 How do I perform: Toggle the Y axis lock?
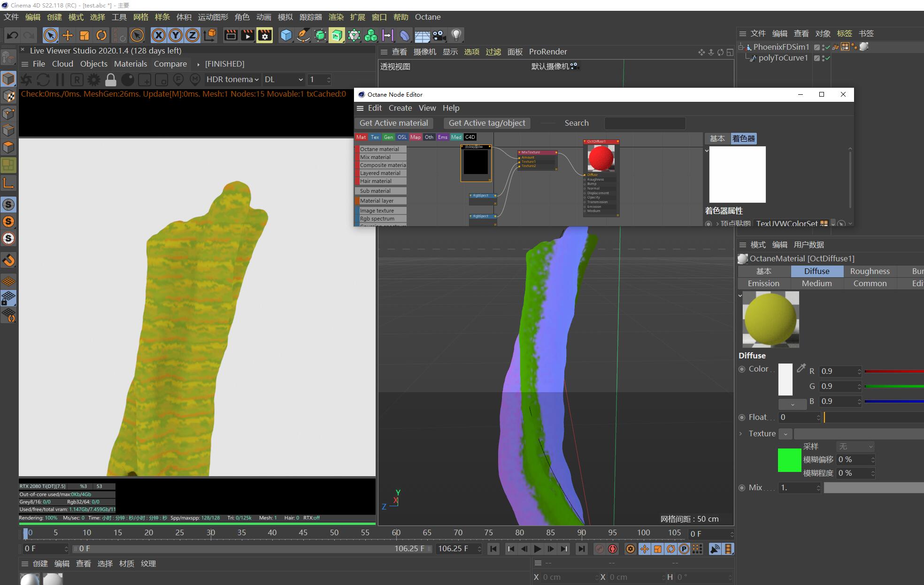coord(176,35)
